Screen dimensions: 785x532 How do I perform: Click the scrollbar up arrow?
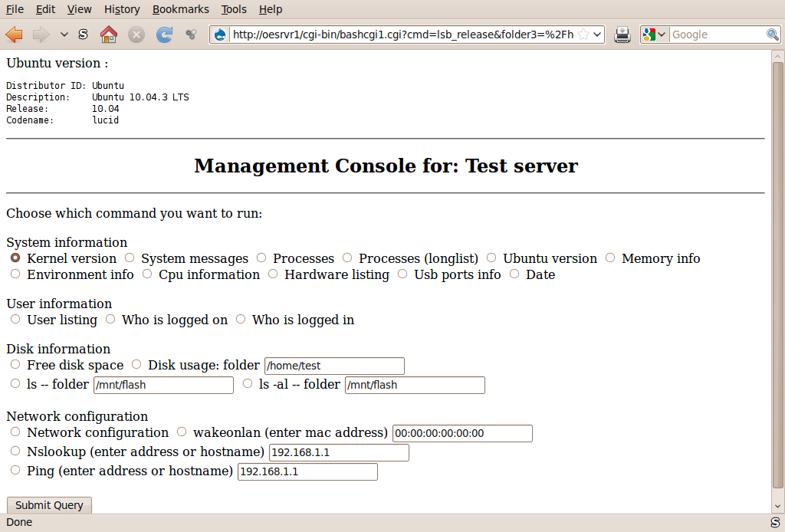pos(777,55)
